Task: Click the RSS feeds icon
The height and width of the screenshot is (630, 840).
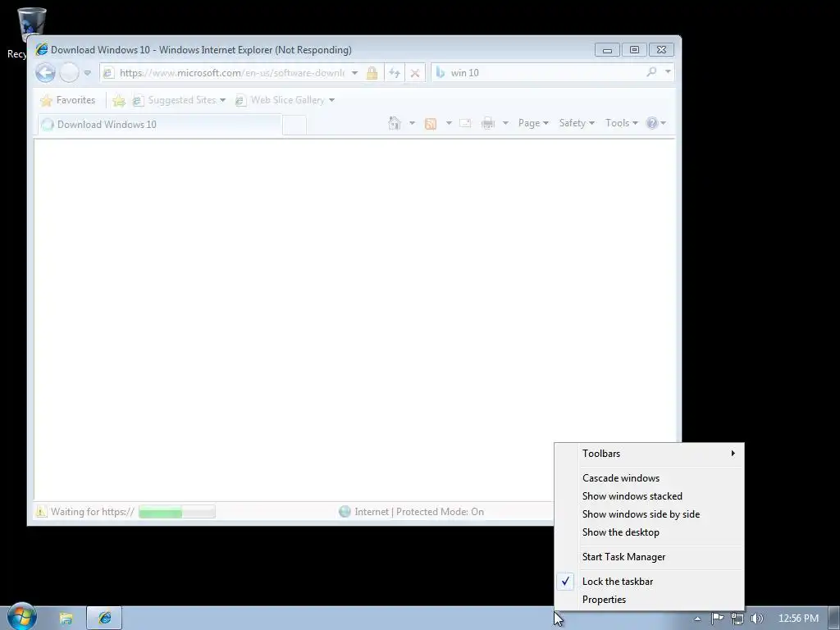Action: point(431,124)
